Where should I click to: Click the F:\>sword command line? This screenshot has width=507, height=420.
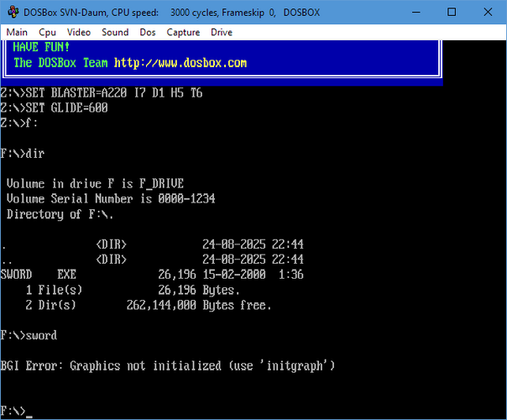click(29, 335)
